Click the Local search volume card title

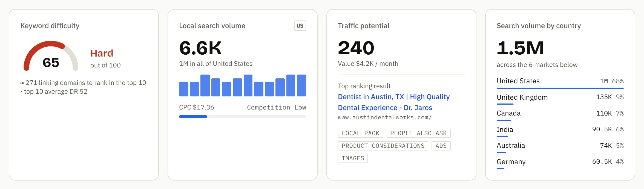pos(212,26)
